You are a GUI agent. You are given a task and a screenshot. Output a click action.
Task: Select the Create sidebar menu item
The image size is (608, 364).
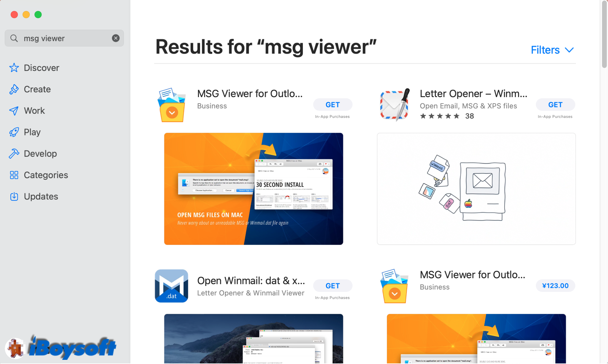pos(37,89)
